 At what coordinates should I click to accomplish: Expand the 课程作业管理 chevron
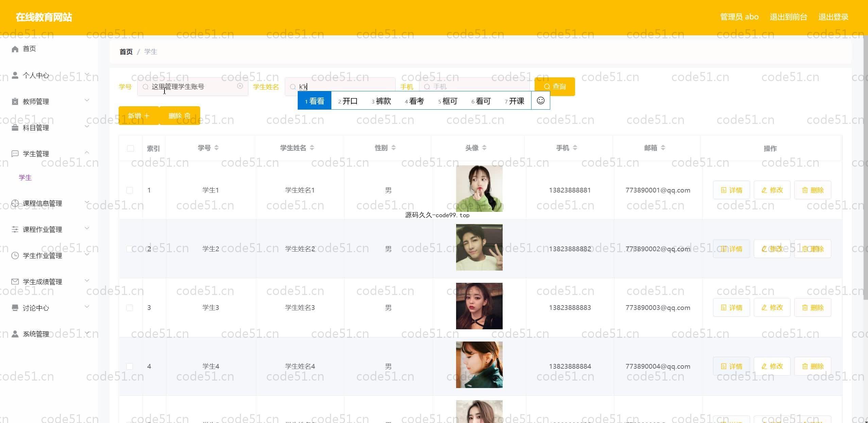87,228
